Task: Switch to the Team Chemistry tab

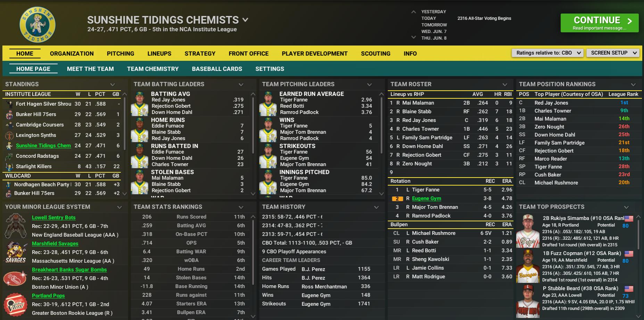Action: click(x=152, y=69)
